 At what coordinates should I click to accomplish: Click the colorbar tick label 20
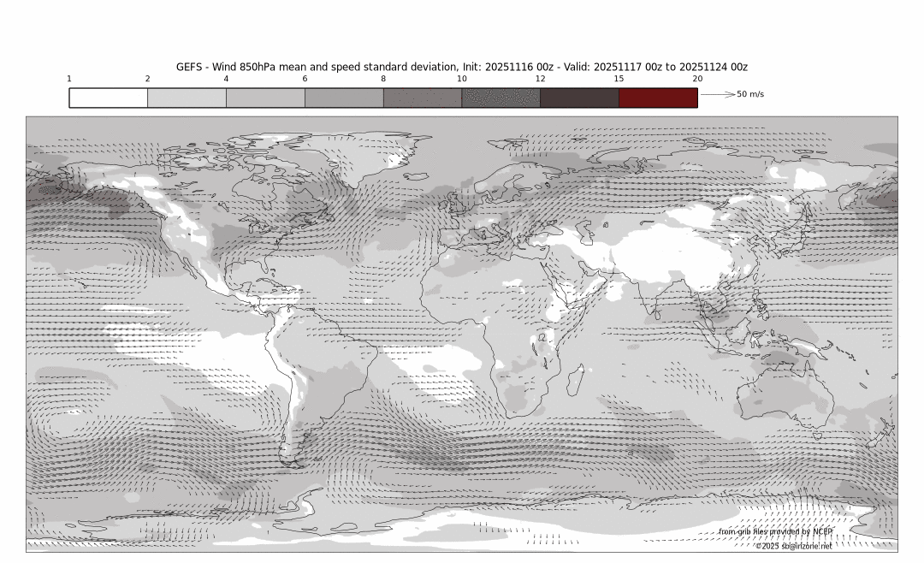(697, 79)
